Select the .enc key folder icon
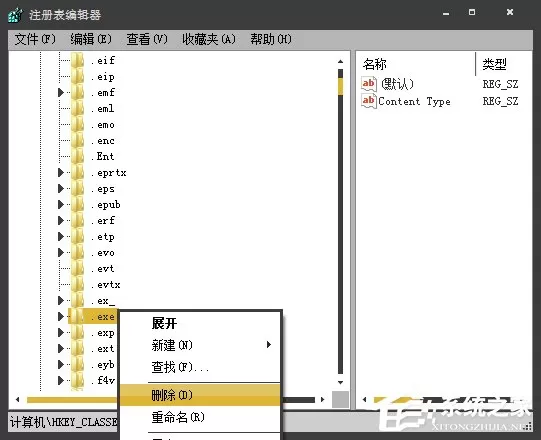Screen dimensions: 541x440 tap(77, 140)
